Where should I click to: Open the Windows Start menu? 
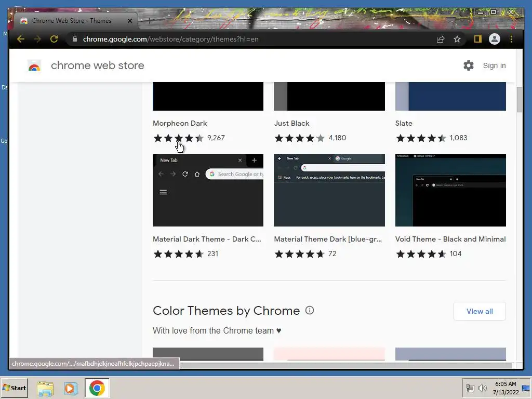tap(14, 388)
